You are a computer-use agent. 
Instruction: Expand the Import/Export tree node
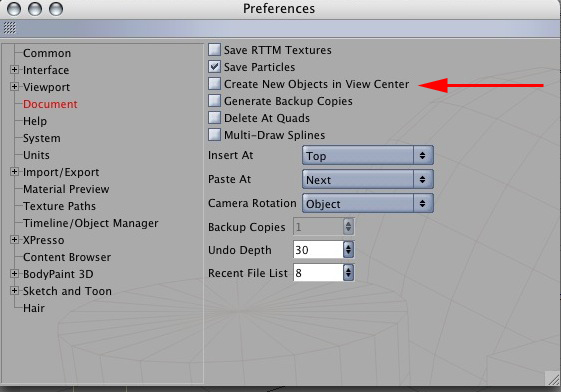pyautogui.click(x=14, y=172)
